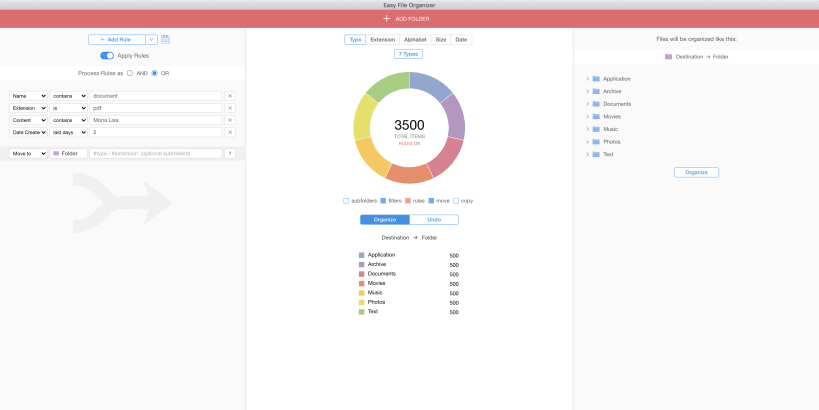This screenshot has width=819, height=410.
Task: Click the Text green legend swatch
Action: click(361, 312)
